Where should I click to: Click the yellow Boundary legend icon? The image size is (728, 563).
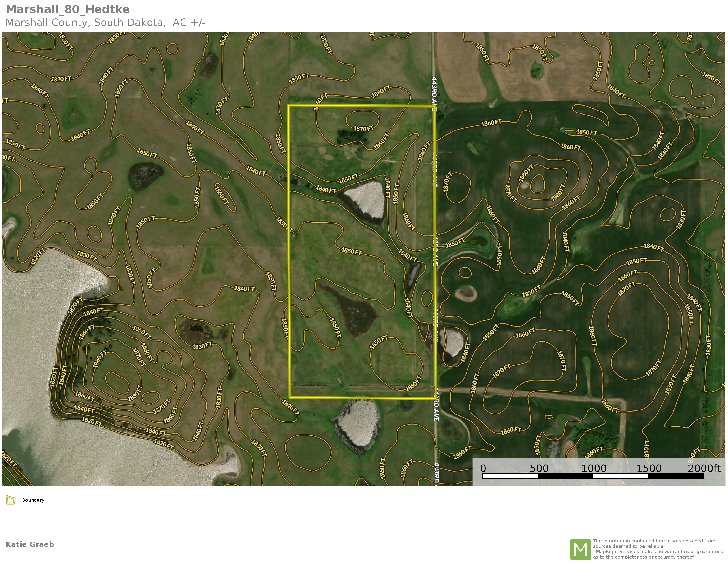[11, 500]
